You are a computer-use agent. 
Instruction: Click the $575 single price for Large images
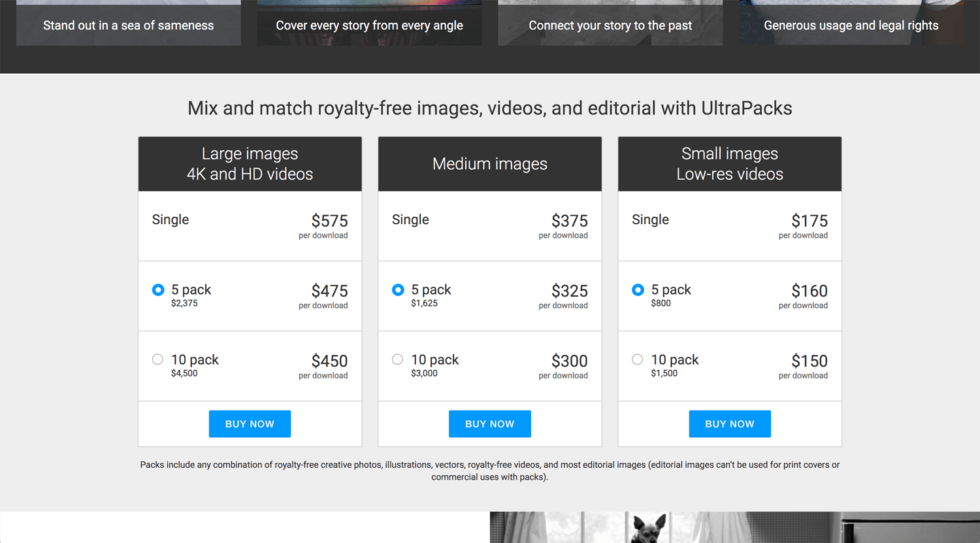coord(329,221)
